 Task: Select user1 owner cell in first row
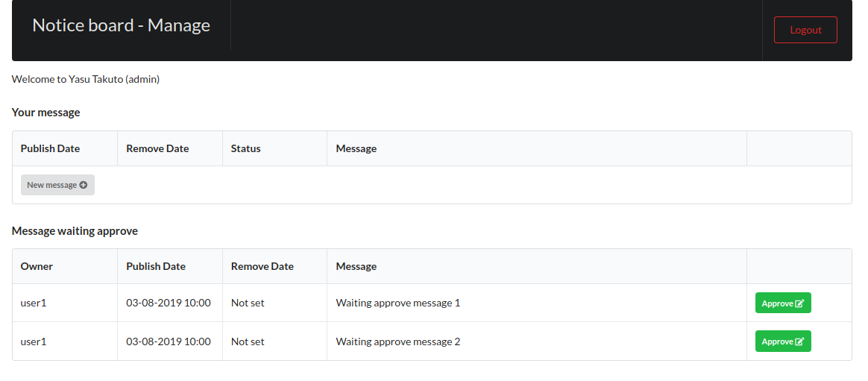coord(34,303)
